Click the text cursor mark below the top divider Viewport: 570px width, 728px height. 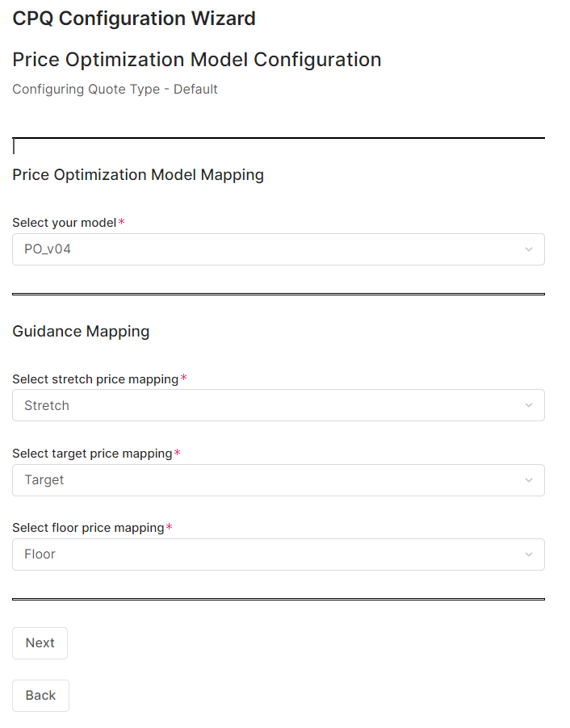point(15,147)
